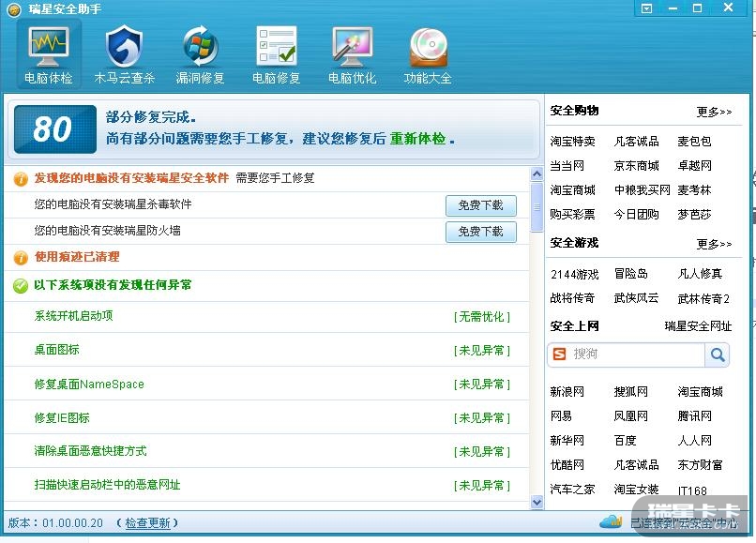The image size is (756, 543).
Task: Open the 东方财富 link
Action: (700, 465)
